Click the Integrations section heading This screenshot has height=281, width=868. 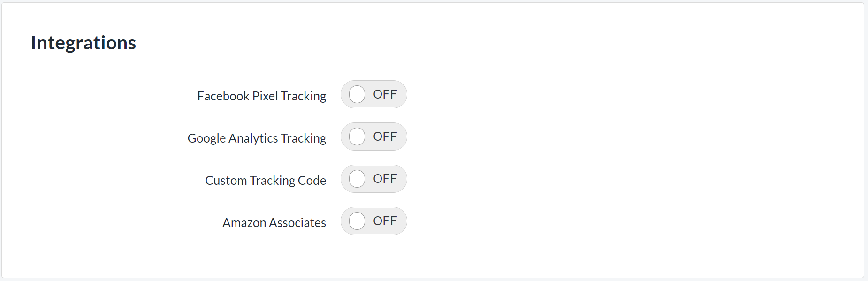click(x=84, y=43)
